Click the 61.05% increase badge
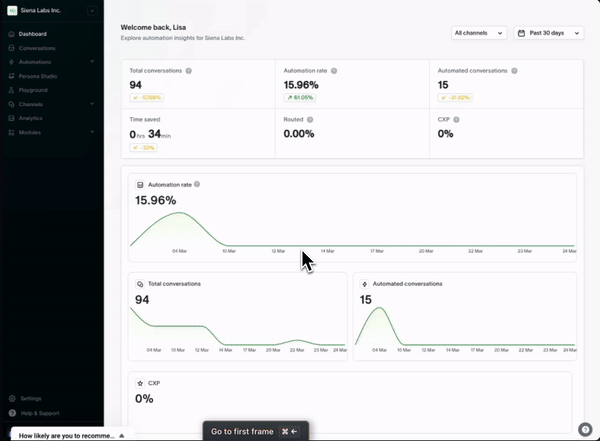The width and height of the screenshot is (600, 441). click(x=300, y=98)
